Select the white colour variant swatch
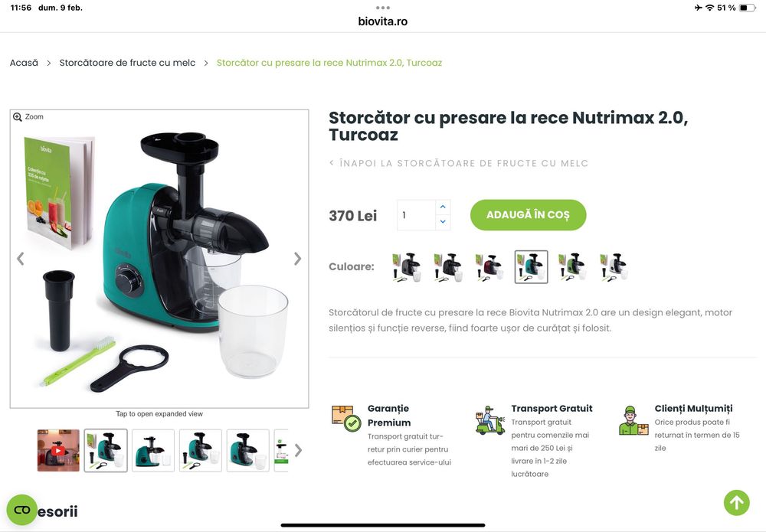Viewport: 766px width, 532px height. (614, 267)
